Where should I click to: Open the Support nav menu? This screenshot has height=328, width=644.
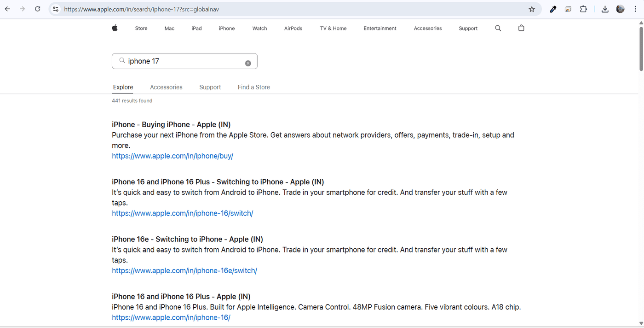pos(468,28)
